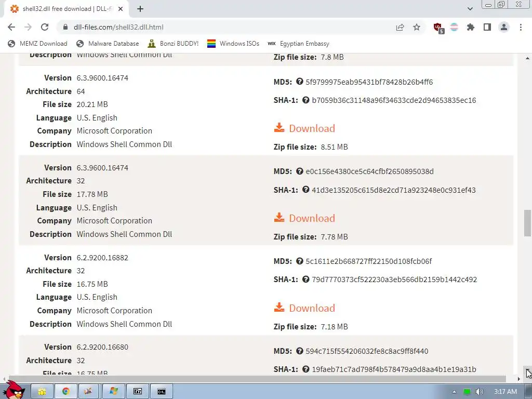Click MD5 help icon for 594c715f5542 hash

coord(299,351)
